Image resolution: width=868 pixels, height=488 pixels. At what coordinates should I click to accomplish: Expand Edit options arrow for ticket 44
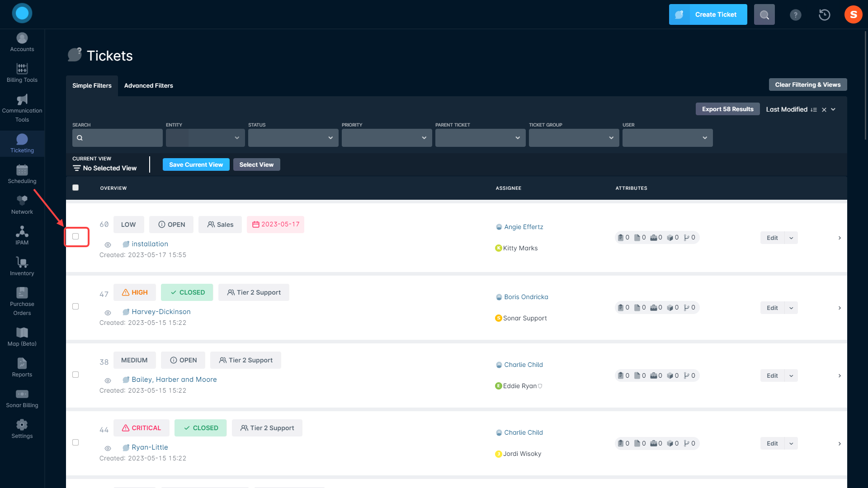pyautogui.click(x=791, y=443)
